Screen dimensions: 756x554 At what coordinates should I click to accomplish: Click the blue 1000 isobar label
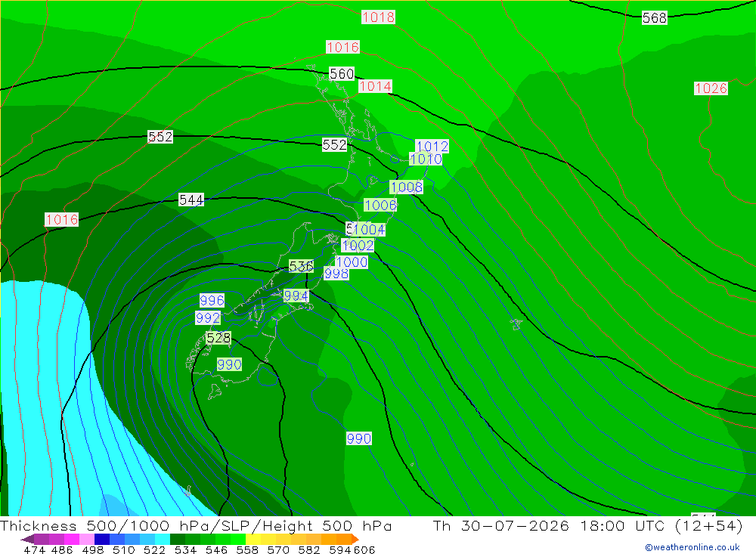coord(352,262)
